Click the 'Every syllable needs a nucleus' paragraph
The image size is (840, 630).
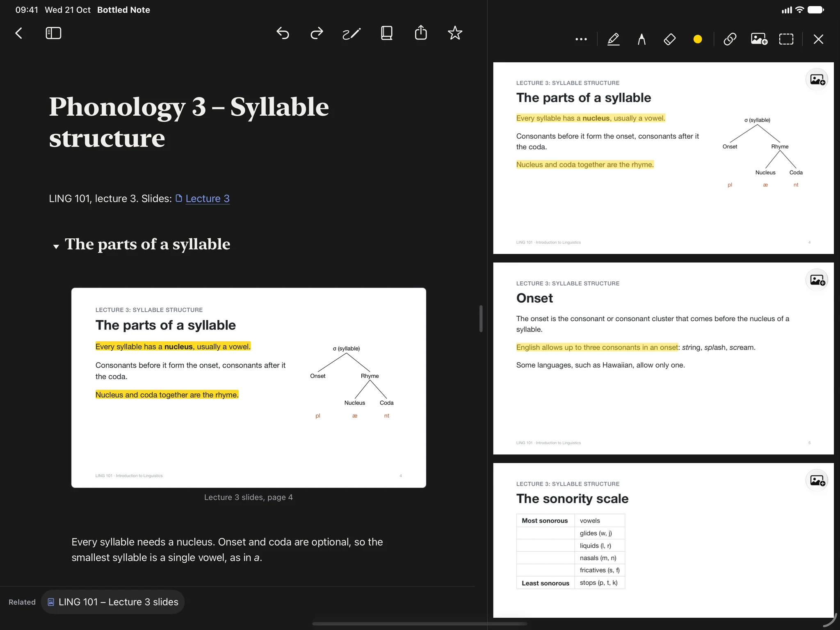click(x=227, y=550)
